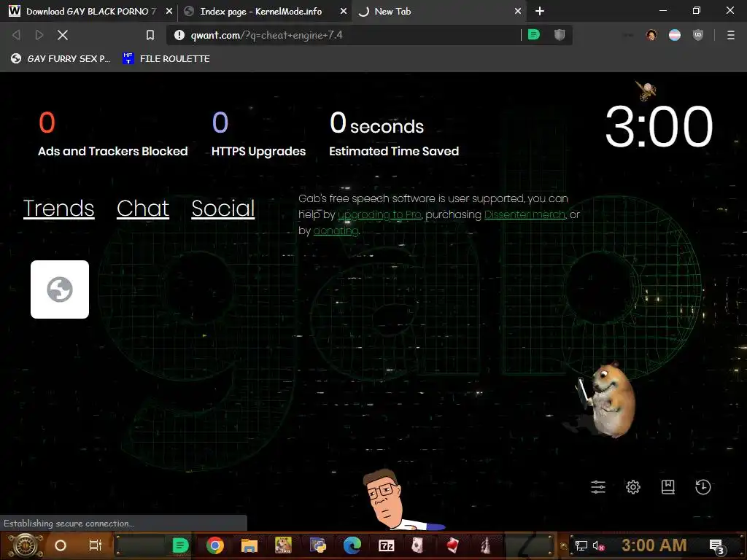Open the gray Shields icon in address bar
The height and width of the screenshot is (560, 747).
tap(560, 35)
